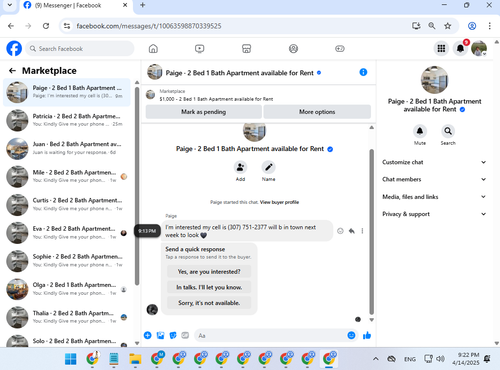The height and width of the screenshot is (370, 500).
Task: Send quick reply "In talks. I'll let you know."
Action: [x=209, y=287]
